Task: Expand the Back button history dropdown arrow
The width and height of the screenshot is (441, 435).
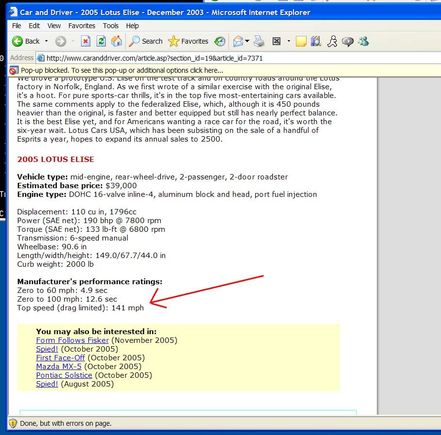Action: click(x=46, y=41)
